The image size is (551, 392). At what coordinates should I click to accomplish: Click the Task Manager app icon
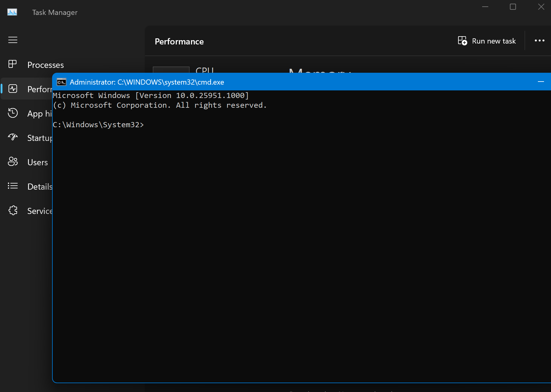point(12,12)
